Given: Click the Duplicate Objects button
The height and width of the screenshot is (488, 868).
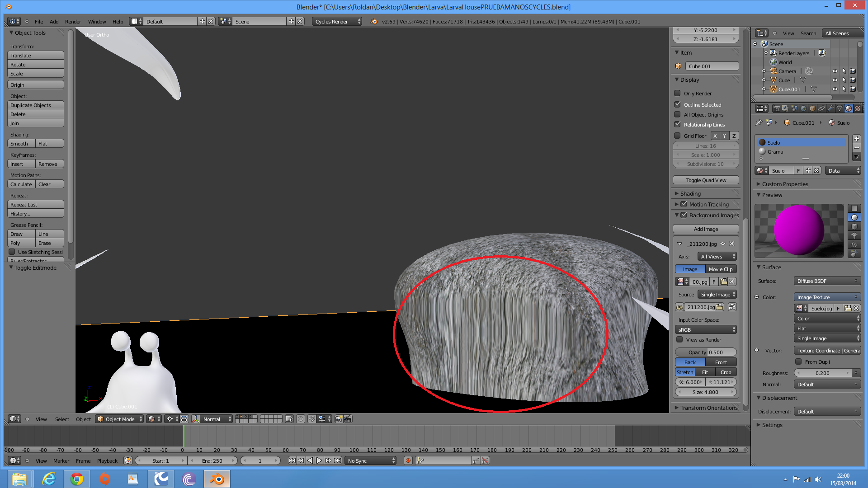Looking at the screenshot, I should (36, 105).
